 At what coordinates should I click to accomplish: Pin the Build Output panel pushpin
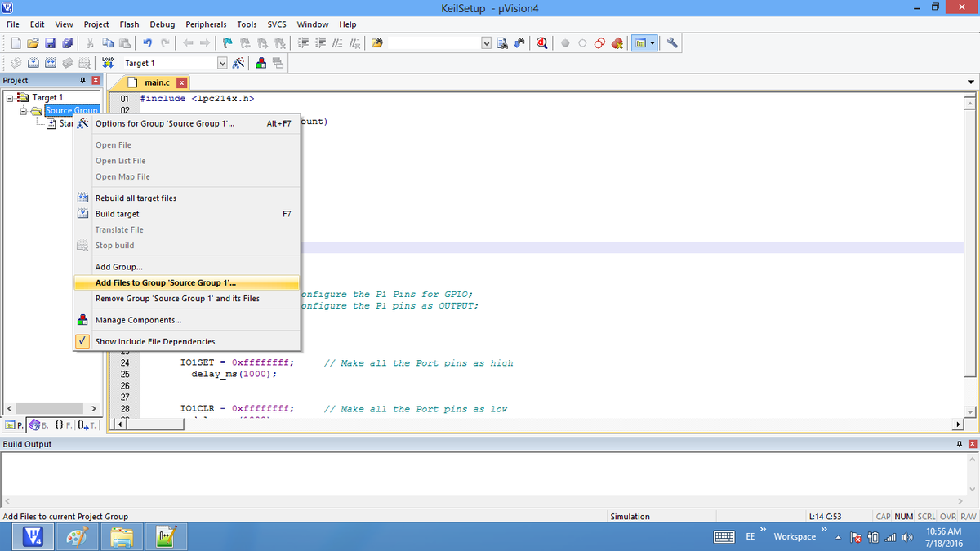(959, 444)
